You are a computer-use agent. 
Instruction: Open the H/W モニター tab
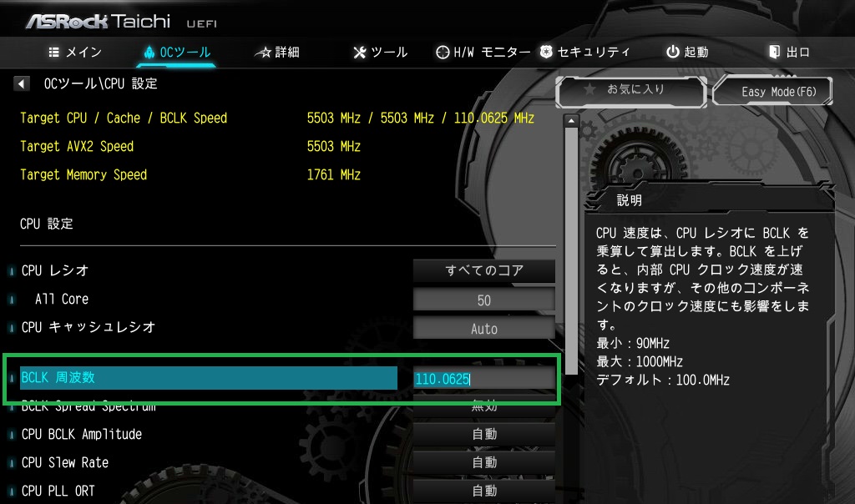tap(483, 53)
